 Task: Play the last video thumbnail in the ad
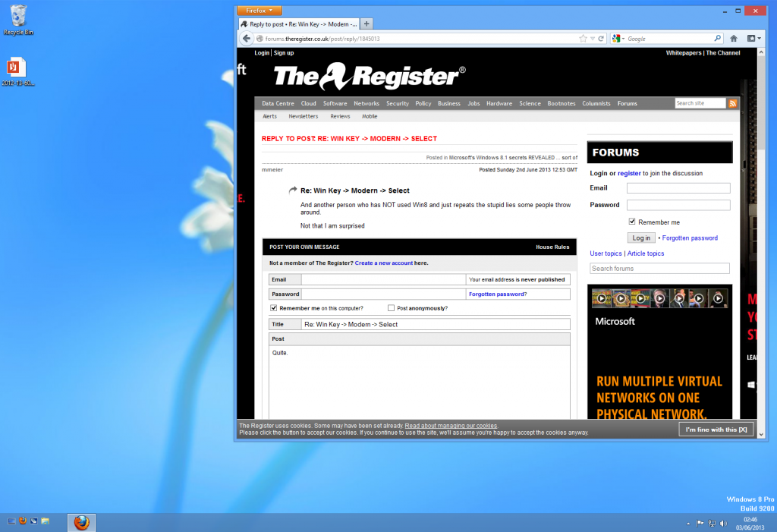718,298
